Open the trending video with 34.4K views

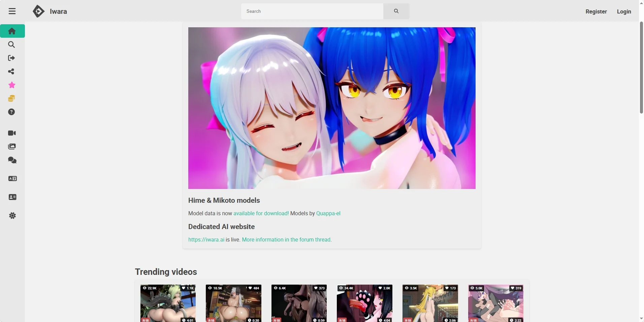point(364,303)
